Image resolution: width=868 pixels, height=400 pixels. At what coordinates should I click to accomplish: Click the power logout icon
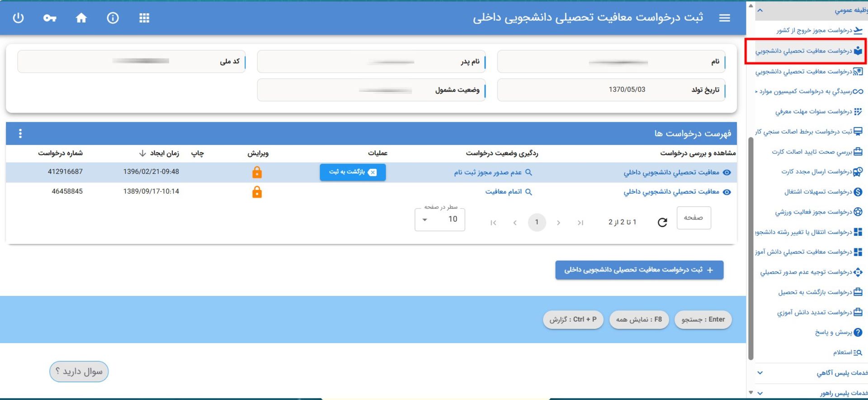pyautogui.click(x=18, y=18)
